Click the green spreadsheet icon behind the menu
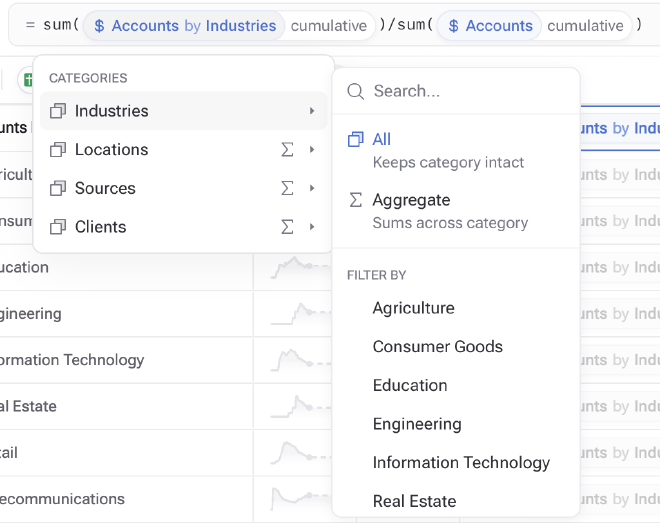660x523 pixels. click(28, 80)
